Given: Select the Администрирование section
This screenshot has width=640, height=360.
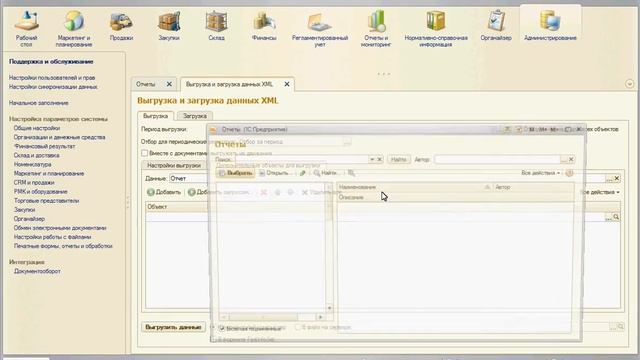Looking at the screenshot, I should (x=550, y=26).
